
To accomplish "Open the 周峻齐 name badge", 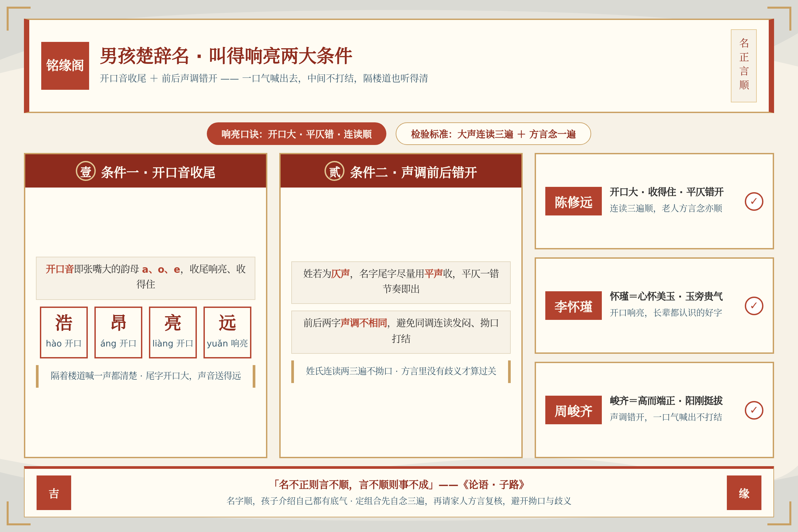I will 573,410.
